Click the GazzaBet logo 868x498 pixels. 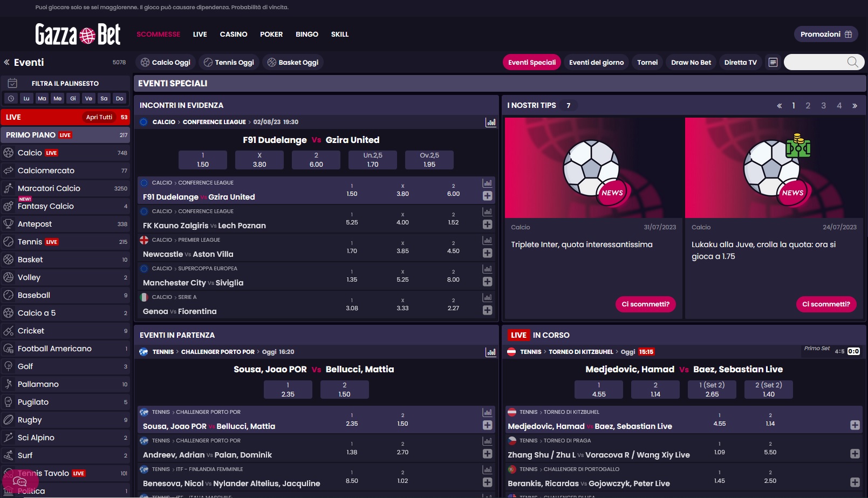78,35
